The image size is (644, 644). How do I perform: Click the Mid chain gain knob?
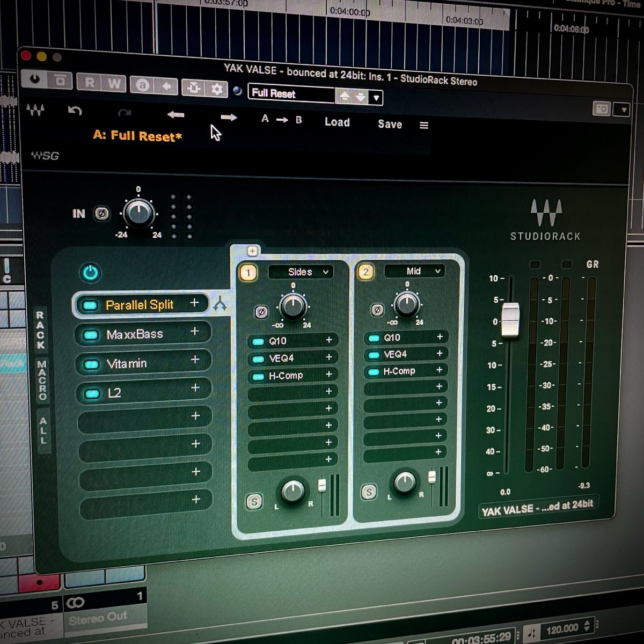407,304
